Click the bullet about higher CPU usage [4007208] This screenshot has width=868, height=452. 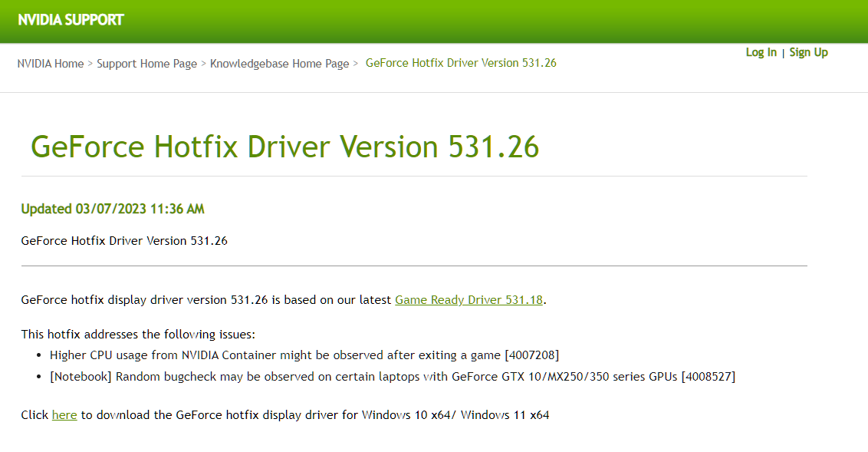pyautogui.click(x=304, y=355)
